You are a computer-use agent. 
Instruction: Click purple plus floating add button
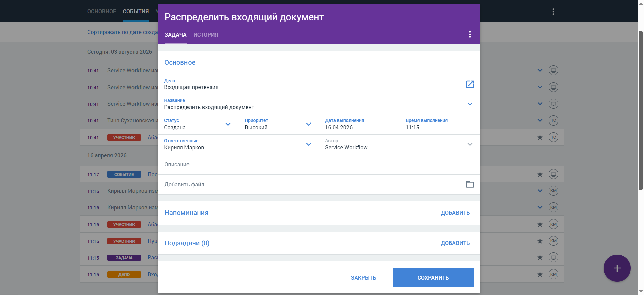pos(617,268)
